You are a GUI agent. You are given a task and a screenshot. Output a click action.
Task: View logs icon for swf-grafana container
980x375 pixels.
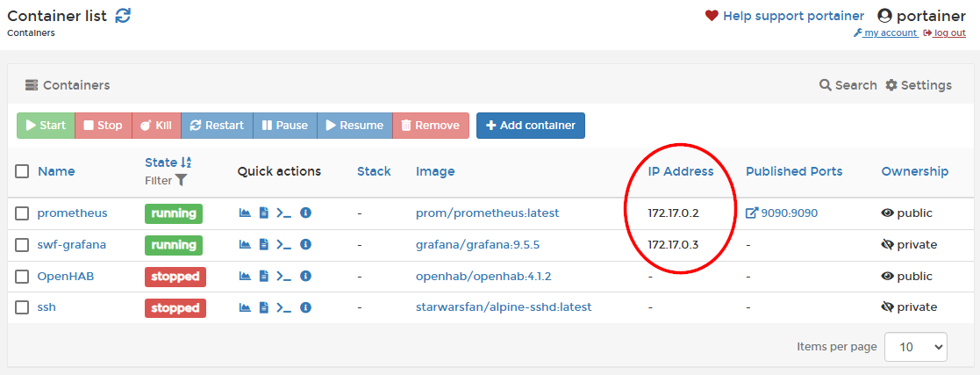tap(264, 244)
